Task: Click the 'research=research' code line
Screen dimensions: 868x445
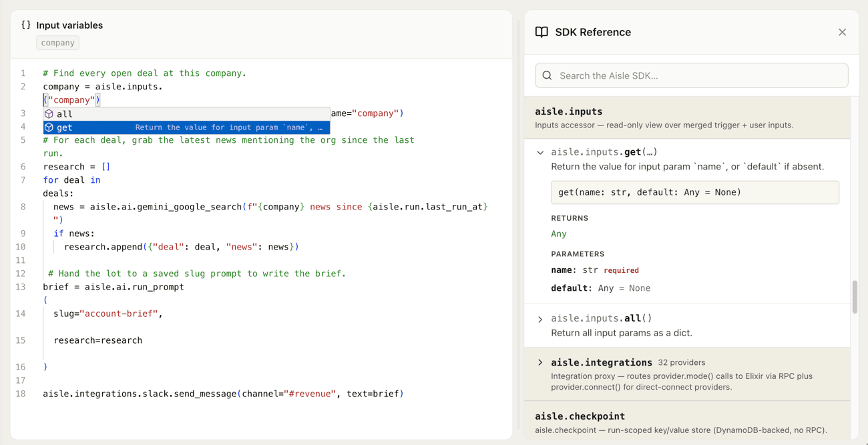Action: [x=98, y=340]
